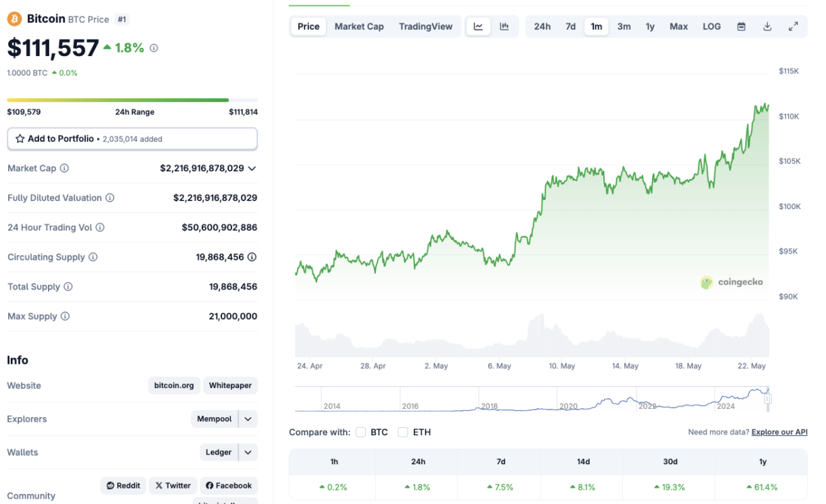Open Reddit via the Reddit icon button
Image resolution: width=826 pixels, height=504 pixels.
(x=123, y=485)
